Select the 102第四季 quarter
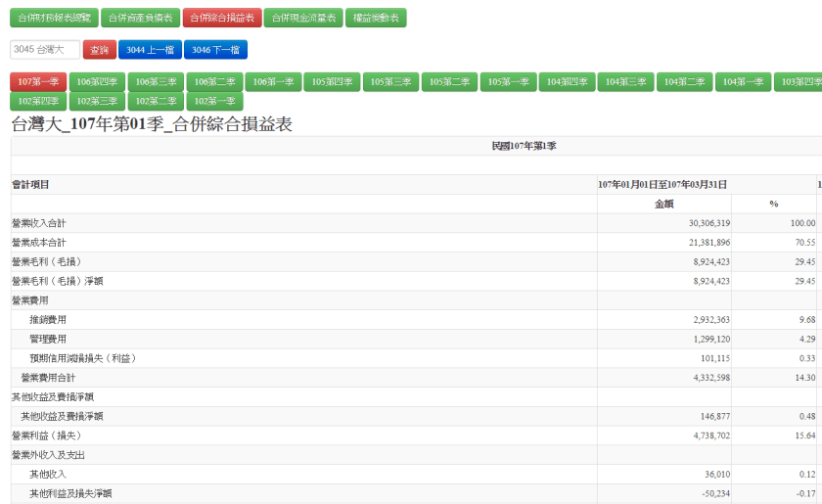The height and width of the screenshot is (504, 822). [x=38, y=101]
